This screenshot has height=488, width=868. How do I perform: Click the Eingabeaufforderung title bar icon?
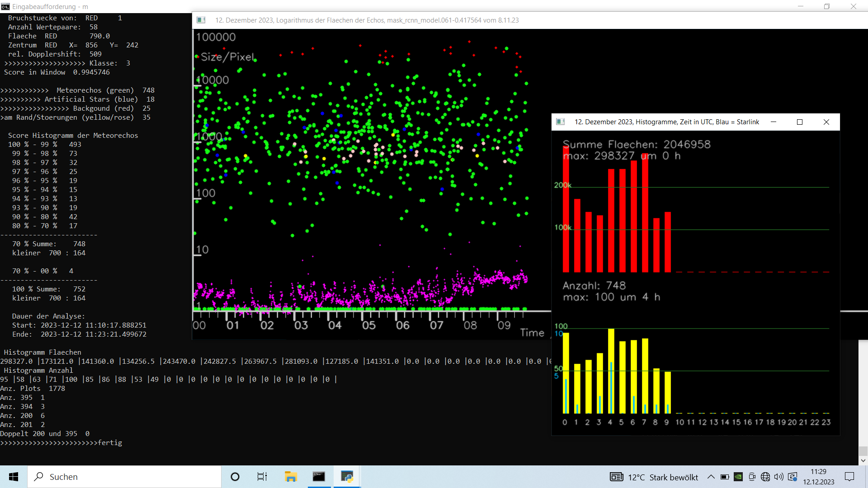coord(5,6)
